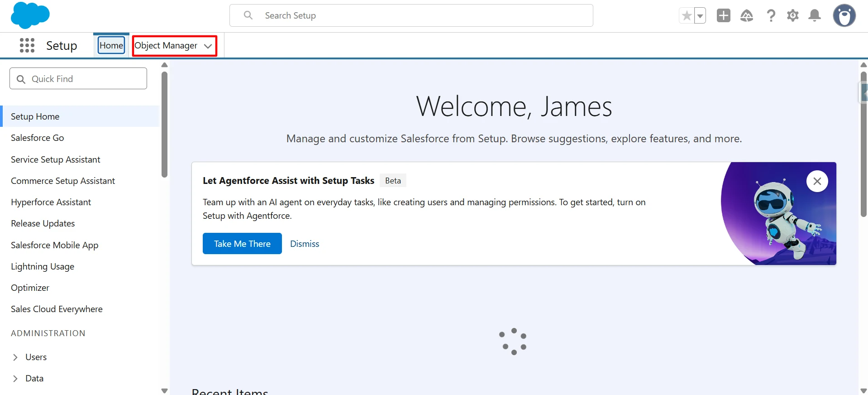Viewport: 868px width, 395px height.
Task: Click the favorites star icon
Action: click(x=687, y=16)
